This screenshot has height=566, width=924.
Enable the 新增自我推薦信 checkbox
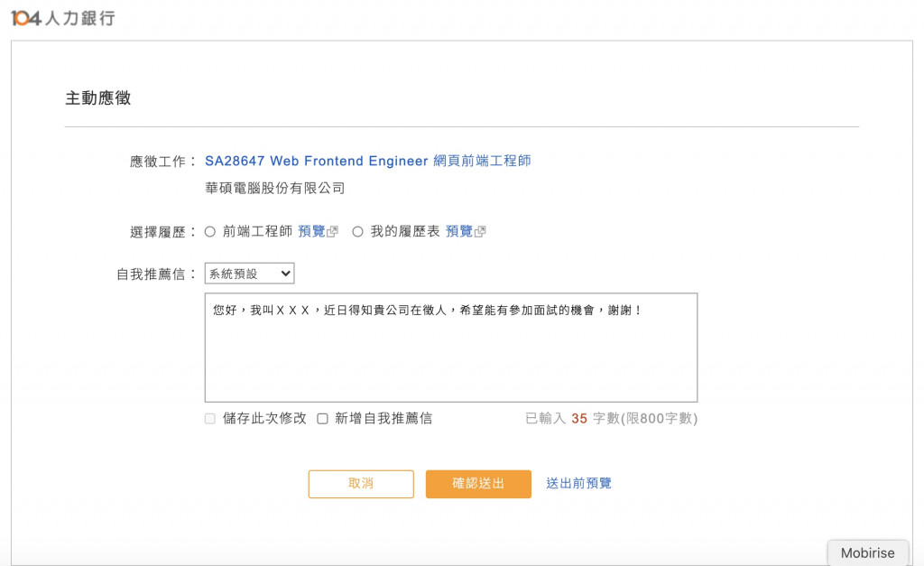[322, 419]
